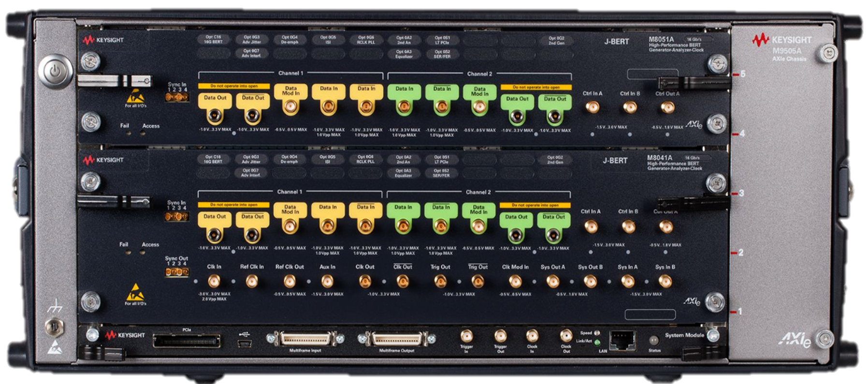The height and width of the screenshot is (384, 868).
Task: Click the Access LED on the M8041A module
Action: coord(143,252)
